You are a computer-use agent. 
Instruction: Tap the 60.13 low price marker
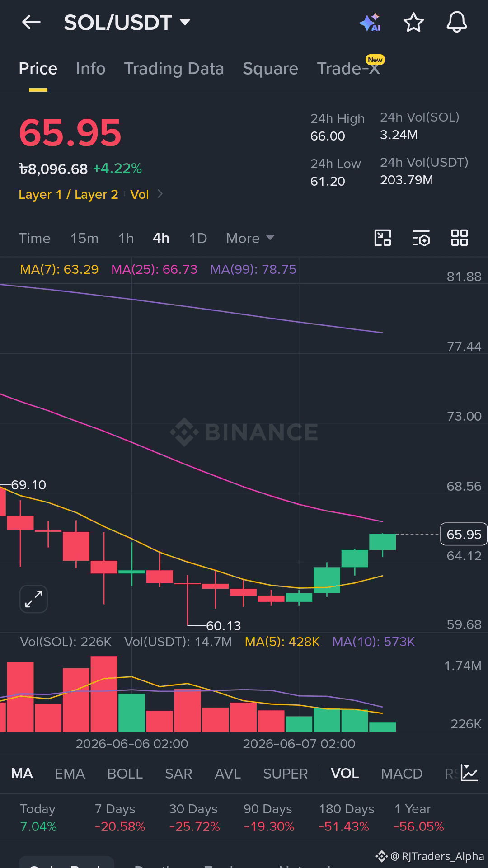[223, 626]
